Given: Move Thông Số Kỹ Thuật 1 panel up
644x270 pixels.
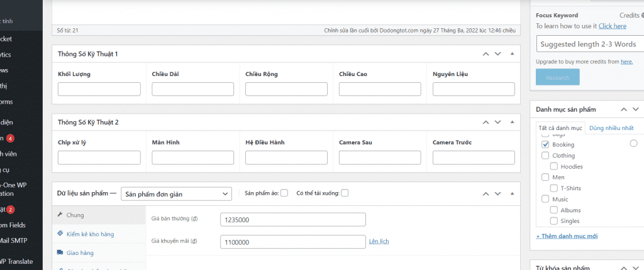Looking at the screenshot, I should tap(486, 54).
